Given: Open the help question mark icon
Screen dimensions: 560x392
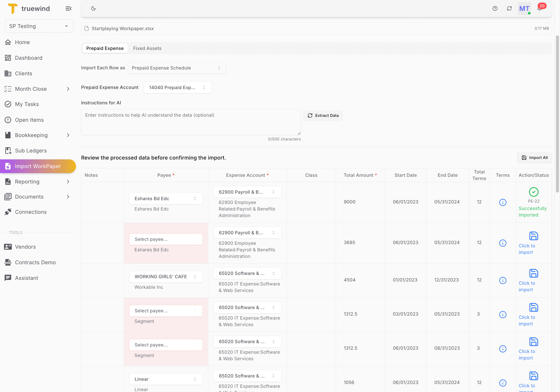Looking at the screenshot, I should [495, 8].
